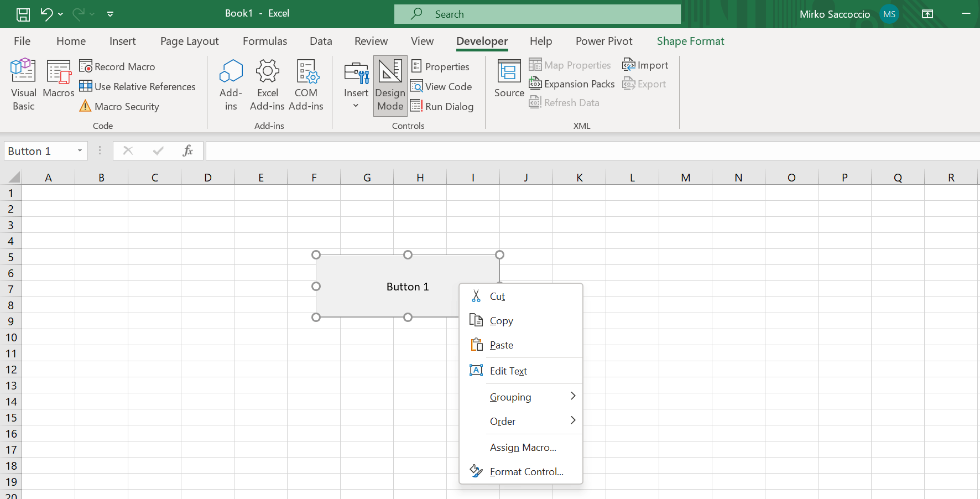Screen dimensions: 980x499
Task: Select column M header
Action: click(x=685, y=178)
